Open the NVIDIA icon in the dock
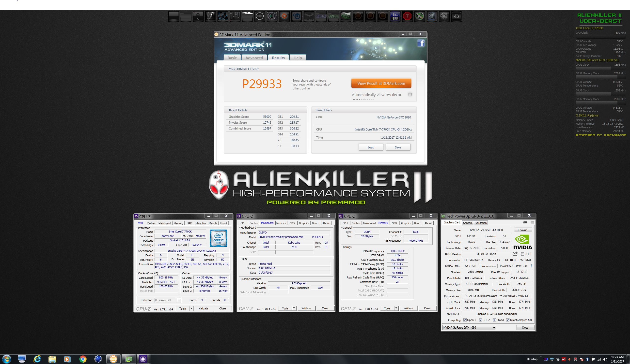The width and height of the screenshot is (630, 364). tap(346, 16)
